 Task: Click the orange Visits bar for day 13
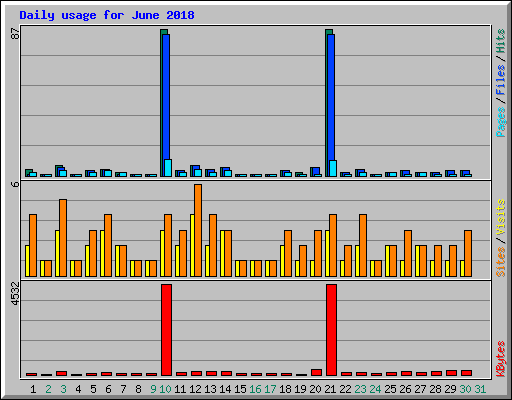tap(213, 245)
